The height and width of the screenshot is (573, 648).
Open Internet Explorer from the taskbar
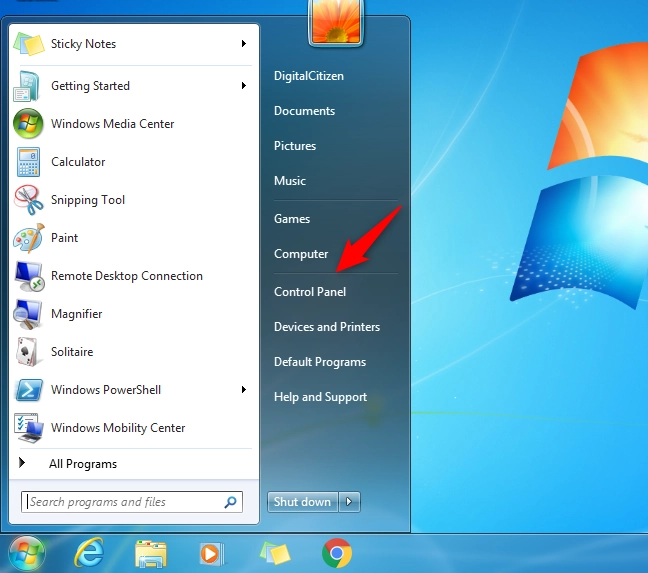[89, 553]
